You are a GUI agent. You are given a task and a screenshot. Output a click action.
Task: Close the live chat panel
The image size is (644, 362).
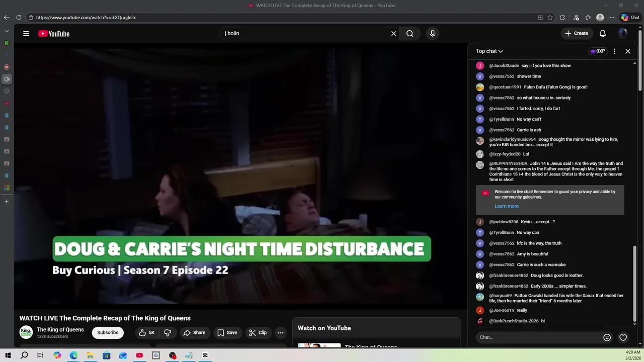(628, 51)
